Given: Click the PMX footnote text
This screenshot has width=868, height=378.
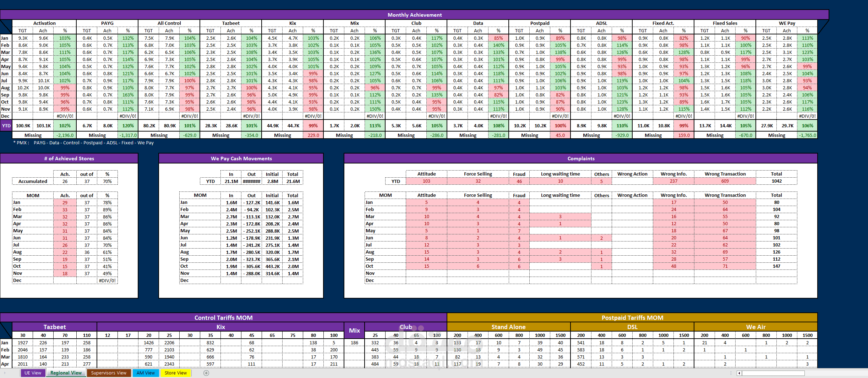Looking at the screenshot, I should click(84, 143).
